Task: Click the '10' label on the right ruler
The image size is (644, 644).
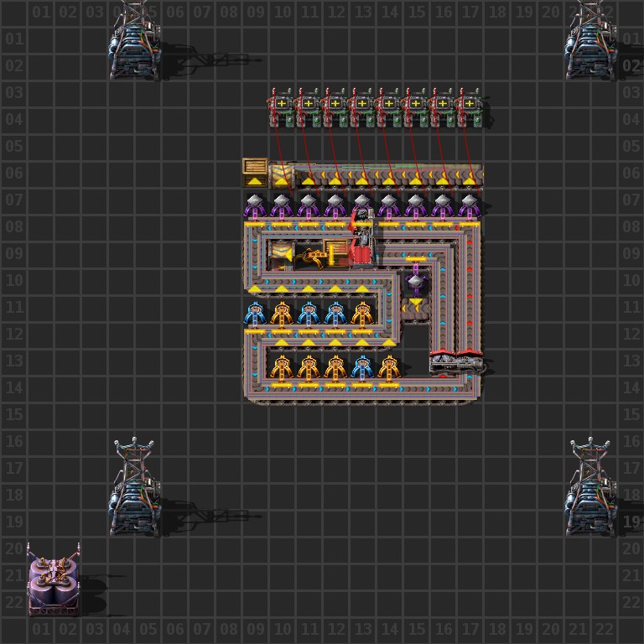Action: tap(631, 281)
